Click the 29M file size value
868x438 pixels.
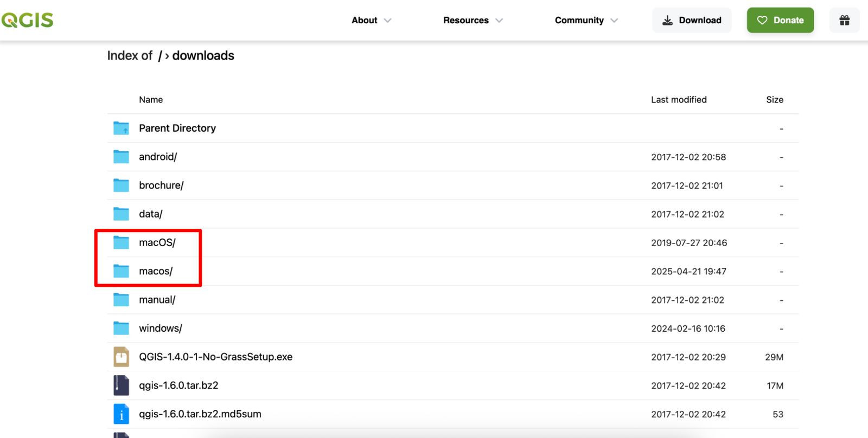coord(774,357)
